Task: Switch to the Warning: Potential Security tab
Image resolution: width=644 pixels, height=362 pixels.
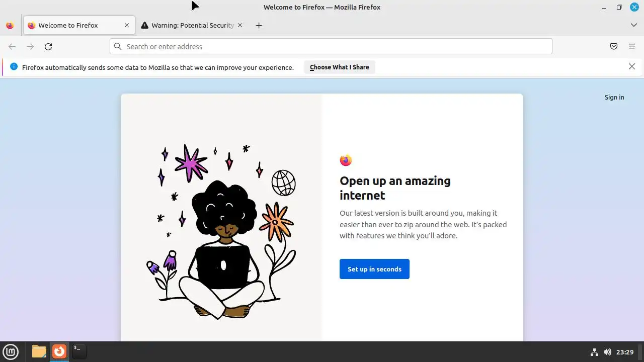Action: [x=192, y=25]
